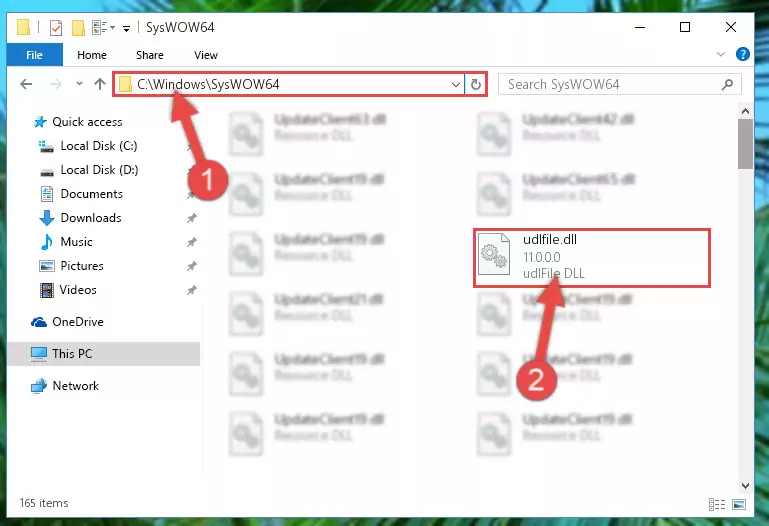Click the scrollbar down arrow
The width and height of the screenshot is (769, 526).
tap(745, 485)
